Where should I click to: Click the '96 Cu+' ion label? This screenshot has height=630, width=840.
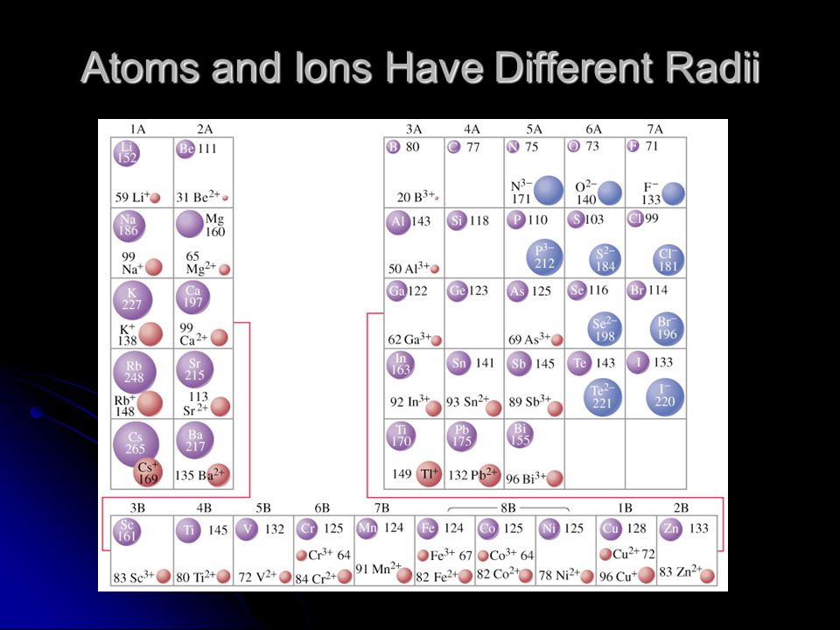tap(619, 577)
